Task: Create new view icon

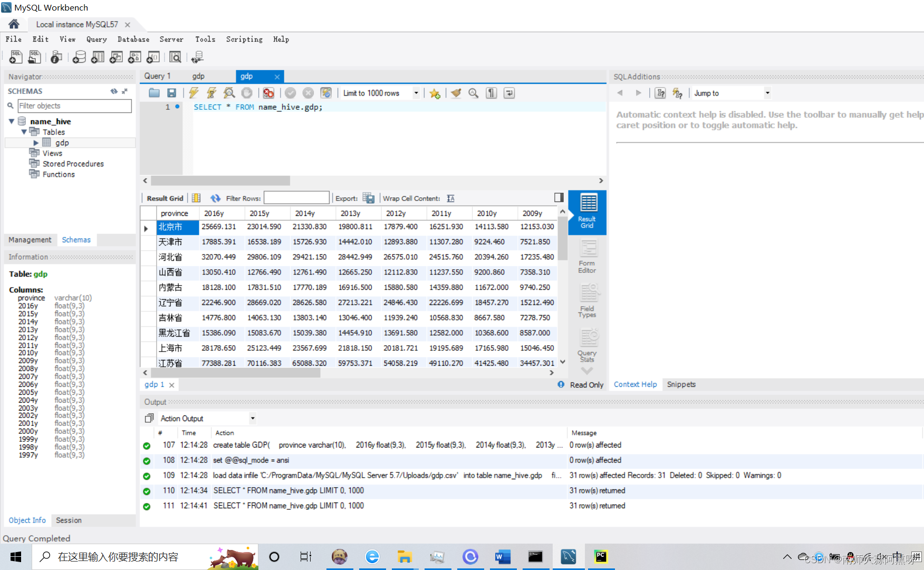Action: [116, 57]
